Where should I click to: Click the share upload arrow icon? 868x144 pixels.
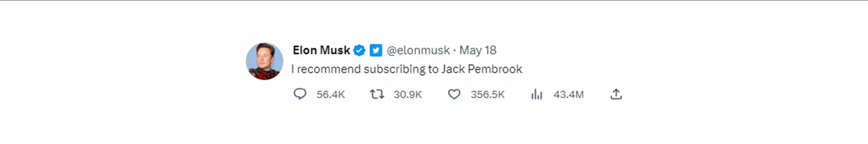pyautogui.click(x=616, y=94)
